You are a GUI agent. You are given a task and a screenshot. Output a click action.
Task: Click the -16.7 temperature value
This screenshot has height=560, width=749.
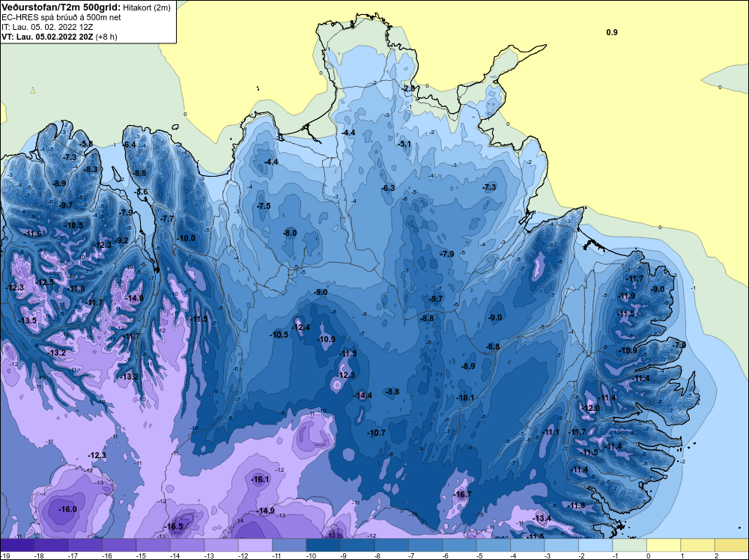(462, 494)
